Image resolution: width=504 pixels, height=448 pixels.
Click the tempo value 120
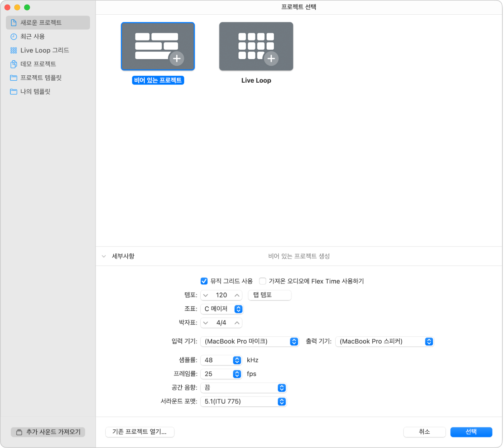point(222,295)
